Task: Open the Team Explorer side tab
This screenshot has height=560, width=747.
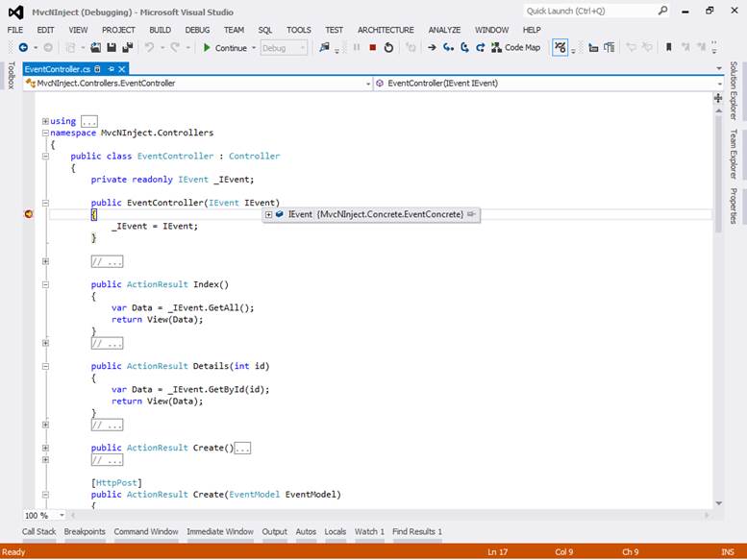Action: pos(735,154)
